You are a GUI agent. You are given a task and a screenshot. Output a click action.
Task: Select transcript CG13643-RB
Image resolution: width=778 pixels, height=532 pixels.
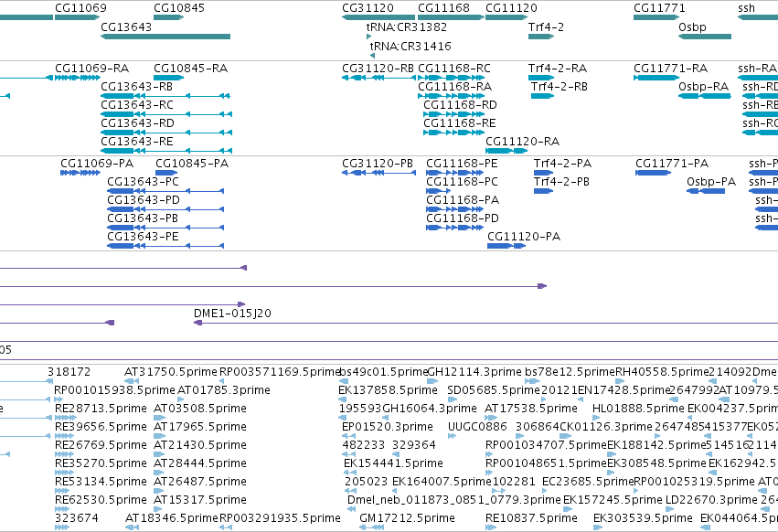[136, 86]
